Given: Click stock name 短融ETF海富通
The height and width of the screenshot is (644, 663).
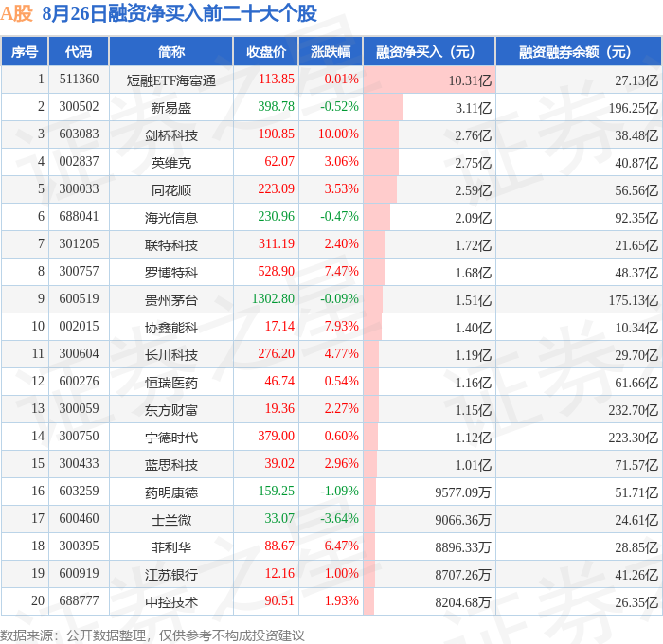Looking at the screenshot, I should click(170, 80).
